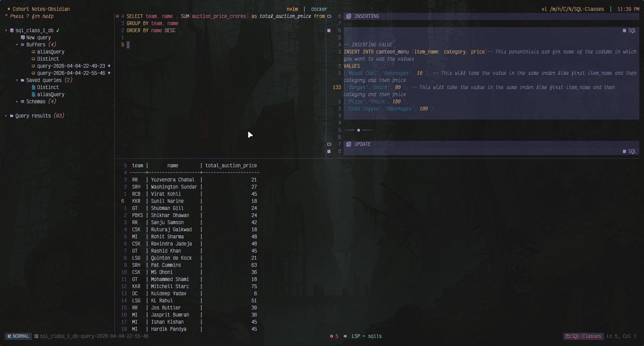Click icon beside query-2026-04-04-22-55-46 buffer
This screenshot has width=644, height=346.
33,73
